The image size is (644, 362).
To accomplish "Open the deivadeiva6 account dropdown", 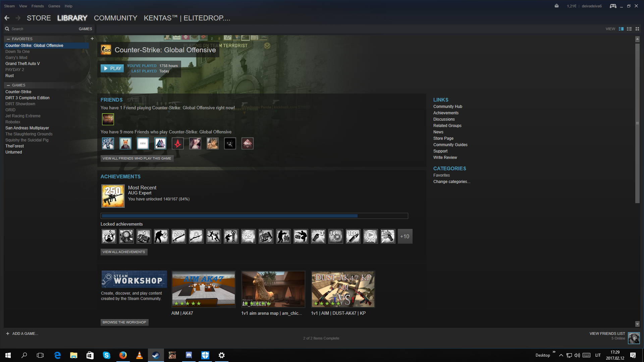I will pyautogui.click(x=592, y=6).
